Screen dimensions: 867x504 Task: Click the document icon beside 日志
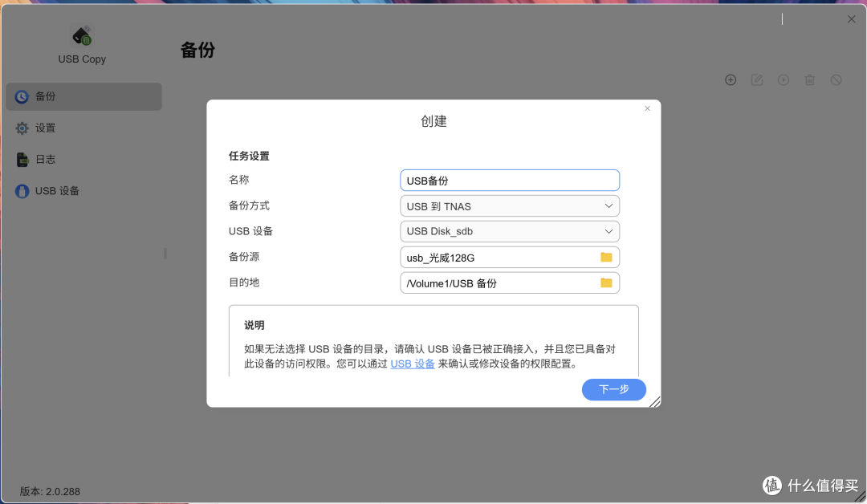[22, 160]
